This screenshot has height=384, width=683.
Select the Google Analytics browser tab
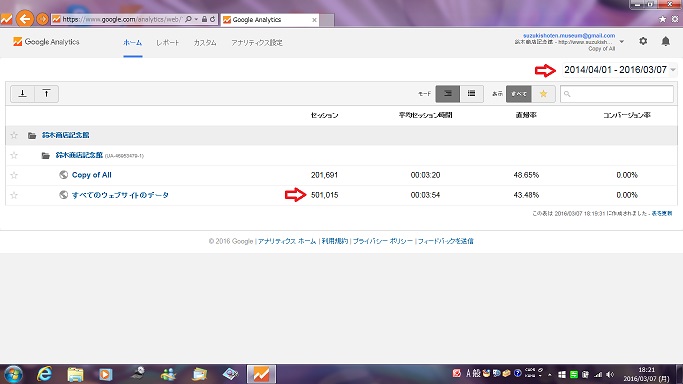[x=269, y=20]
